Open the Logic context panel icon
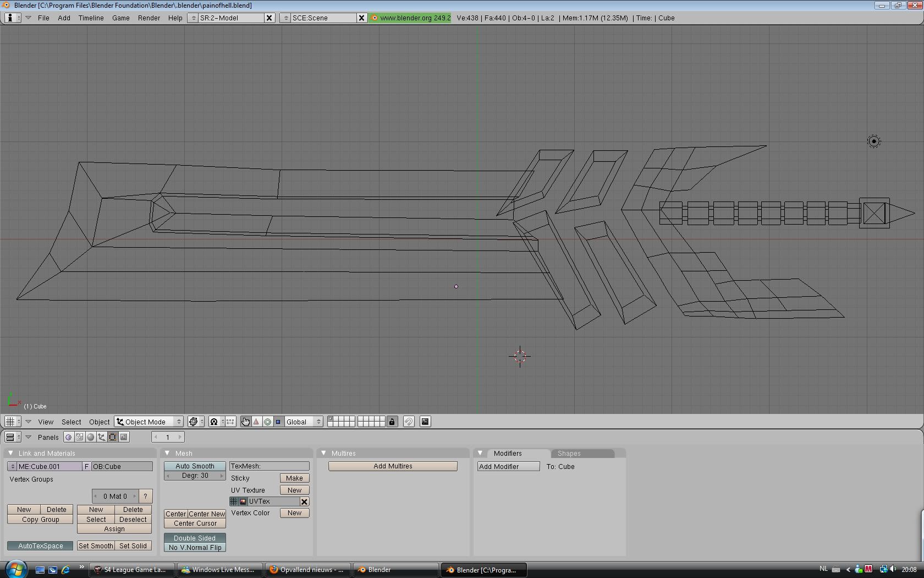This screenshot has height=578, width=924. (68, 437)
